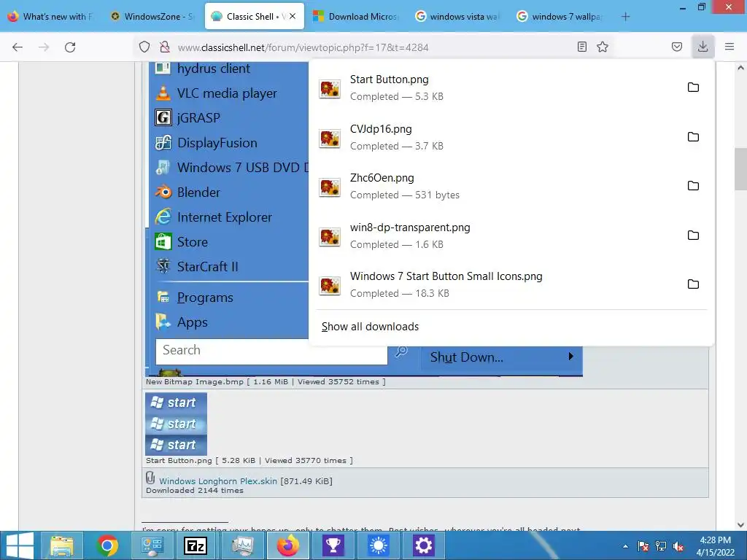Show hidden system tray icons
Image resolution: width=747 pixels, height=560 pixels.
tap(625, 546)
